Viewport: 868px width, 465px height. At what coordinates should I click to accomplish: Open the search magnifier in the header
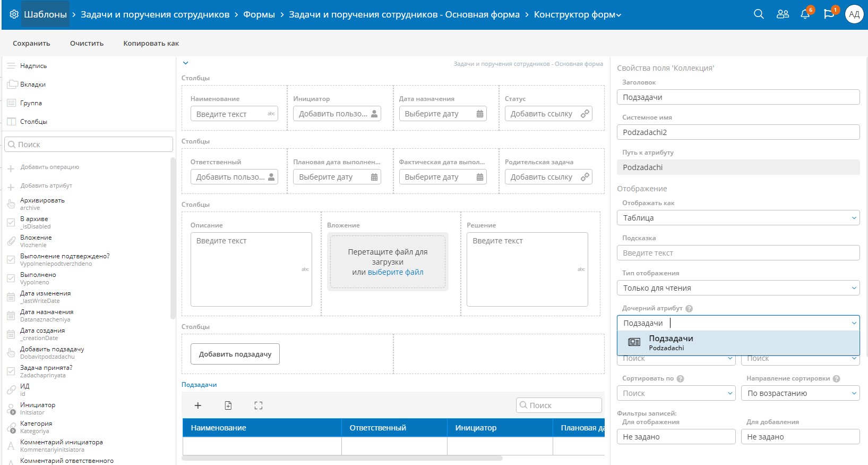click(x=759, y=14)
